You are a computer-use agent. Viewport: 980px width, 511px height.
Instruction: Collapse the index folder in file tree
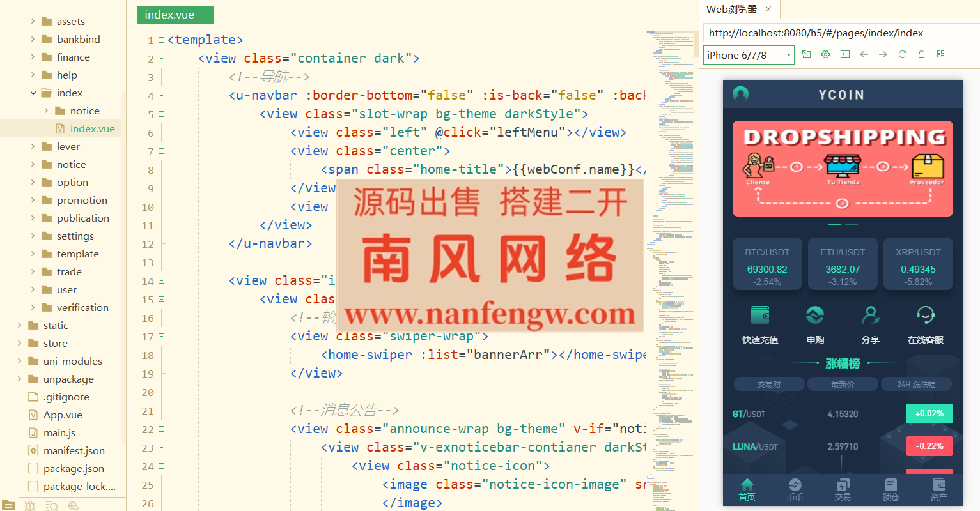[x=33, y=93]
